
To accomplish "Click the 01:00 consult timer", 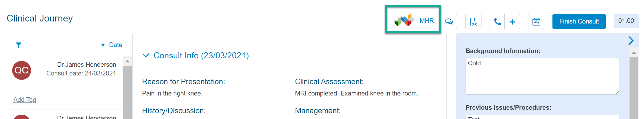I will [x=626, y=21].
